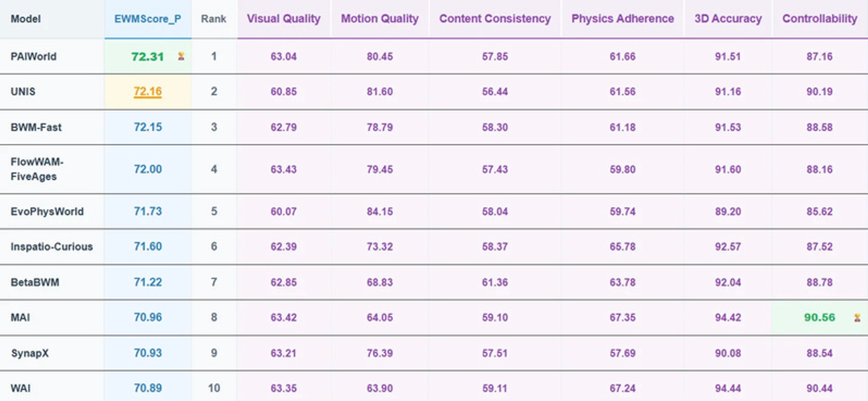Select the PAIWorld model name
Viewport: 868px width, 401px height.
coord(33,56)
